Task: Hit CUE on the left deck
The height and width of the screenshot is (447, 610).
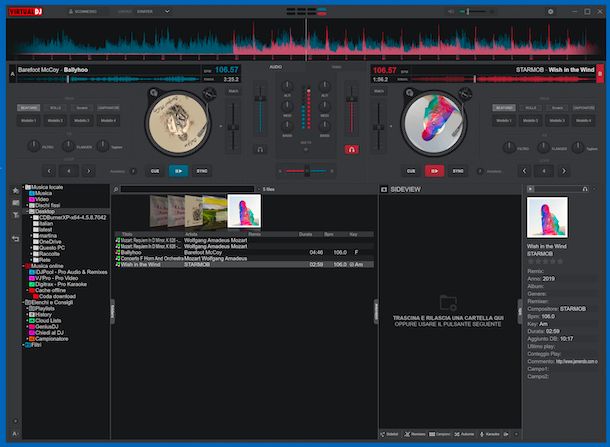Action: click(x=155, y=171)
